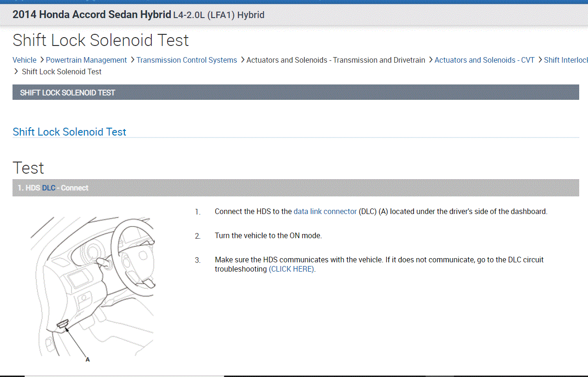Open the data link connector link

(325, 211)
